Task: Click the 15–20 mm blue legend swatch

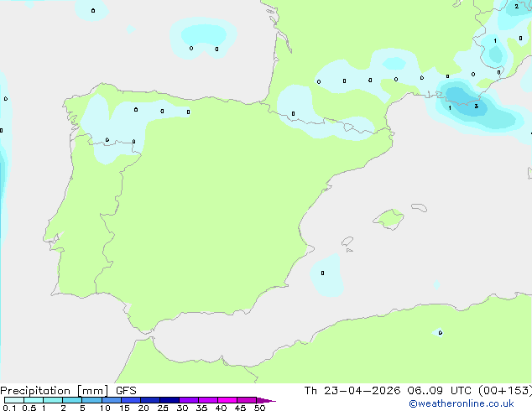Action: (x=130, y=400)
